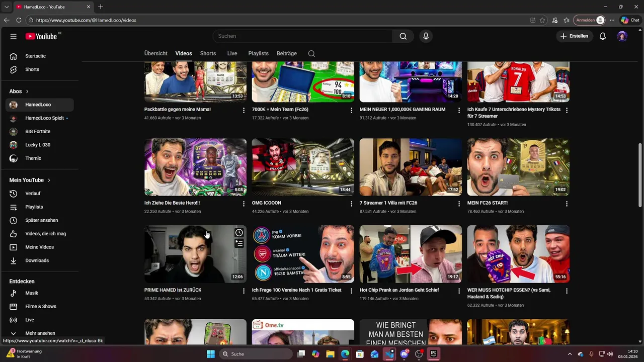The width and height of the screenshot is (644, 362).
Task: Open the 7 Streamer 1 Villa thumbnail
Action: click(x=411, y=167)
